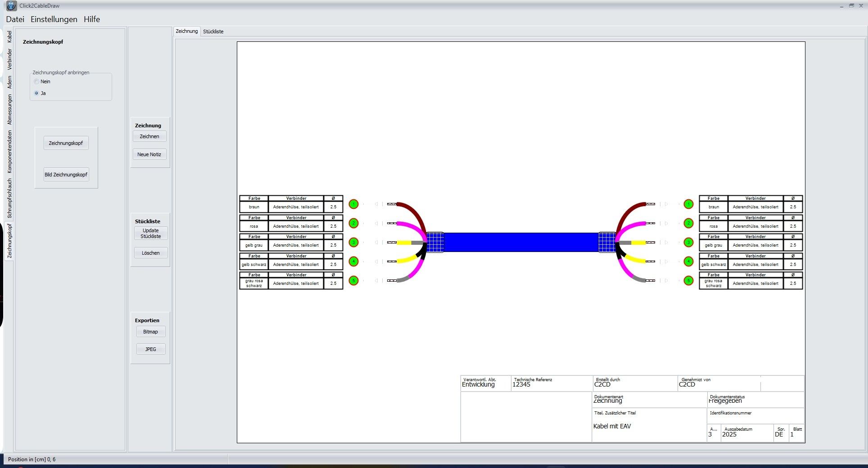Switch to the Stückliste tab

[213, 31]
